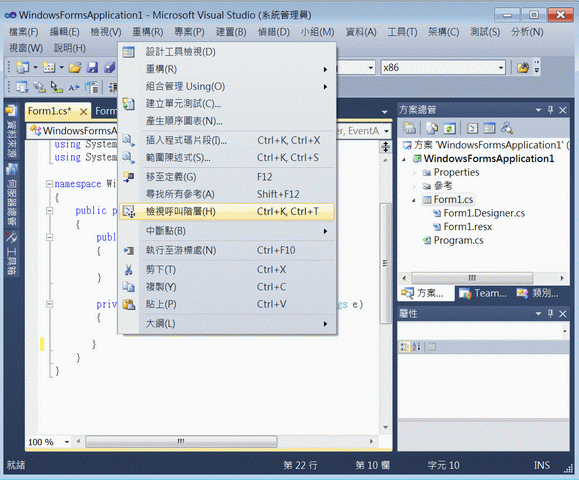Click Categorized sort icon in 屬性 panel
Viewport: 579px width, 480px height.
405,347
